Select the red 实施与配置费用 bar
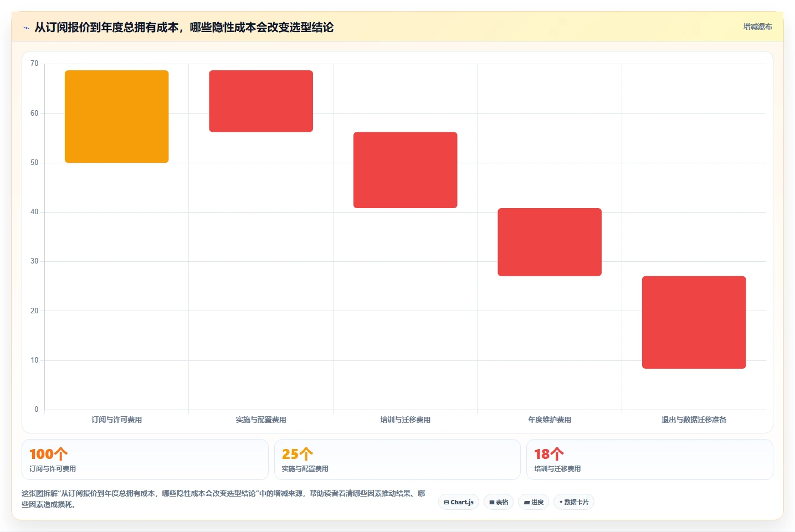Image resolution: width=795 pixels, height=532 pixels. coord(261,101)
